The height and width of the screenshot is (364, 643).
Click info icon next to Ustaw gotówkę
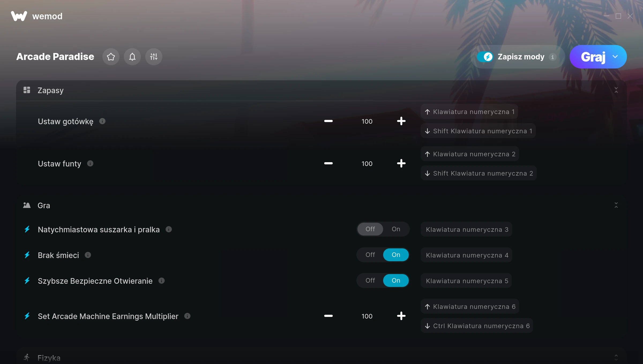102,121
